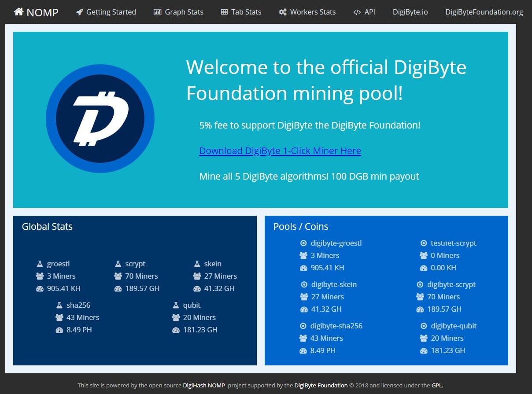Click the bar chart icon beside Graph Stats

click(x=157, y=12)
